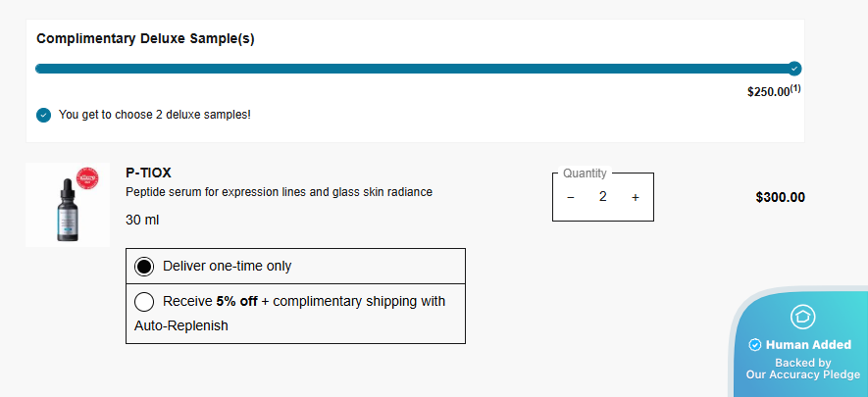Choose the Auto-Replenish 5% off option
The height and width of the screenshot is (397, 868).
145,302
